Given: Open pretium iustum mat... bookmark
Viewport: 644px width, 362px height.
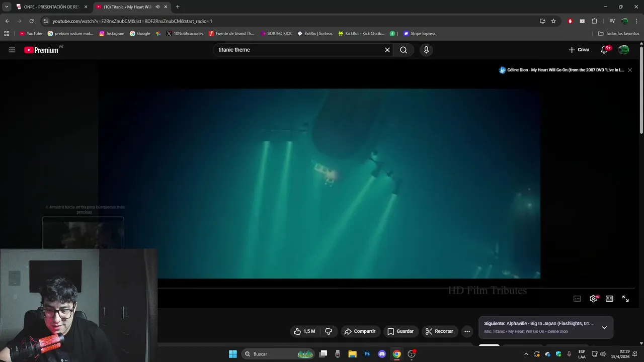Looking at the screenshot, I should click(70, 34).
